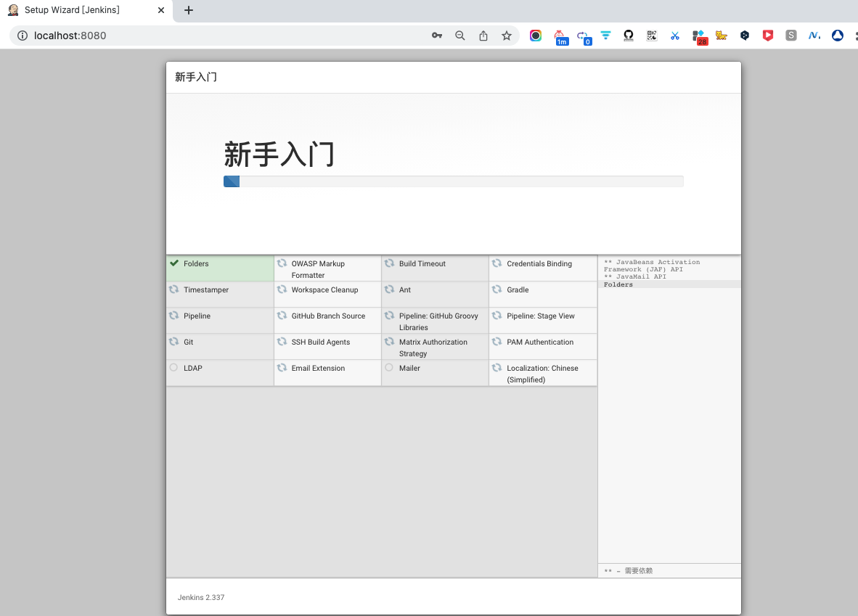The height and width of the screenshot is (616, 858).
Task: Click the spinner icon beside Gradle
Action: 497,289
